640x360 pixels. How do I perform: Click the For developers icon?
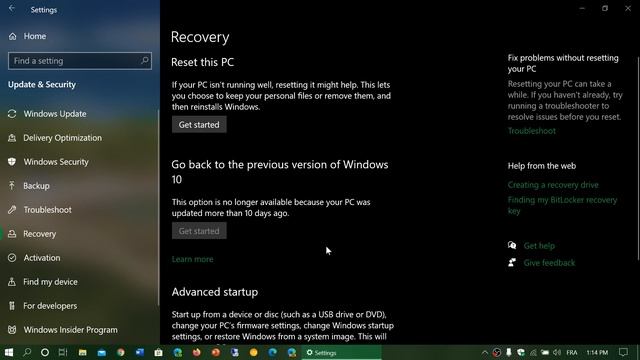coord(12,306)
